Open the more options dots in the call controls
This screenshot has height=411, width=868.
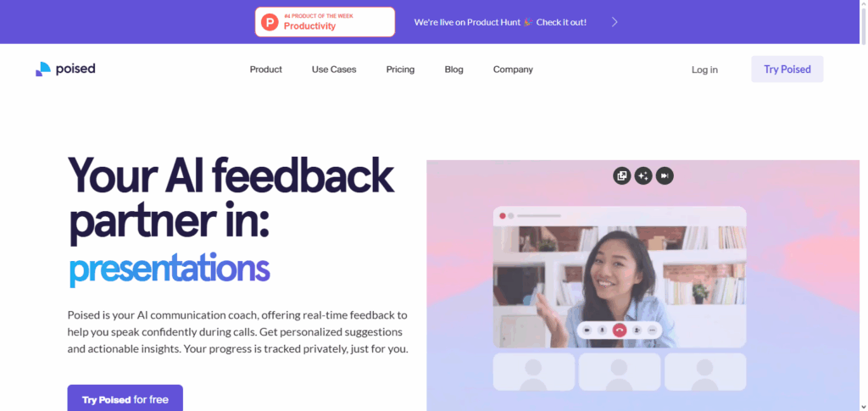click(x=653, y=330)
